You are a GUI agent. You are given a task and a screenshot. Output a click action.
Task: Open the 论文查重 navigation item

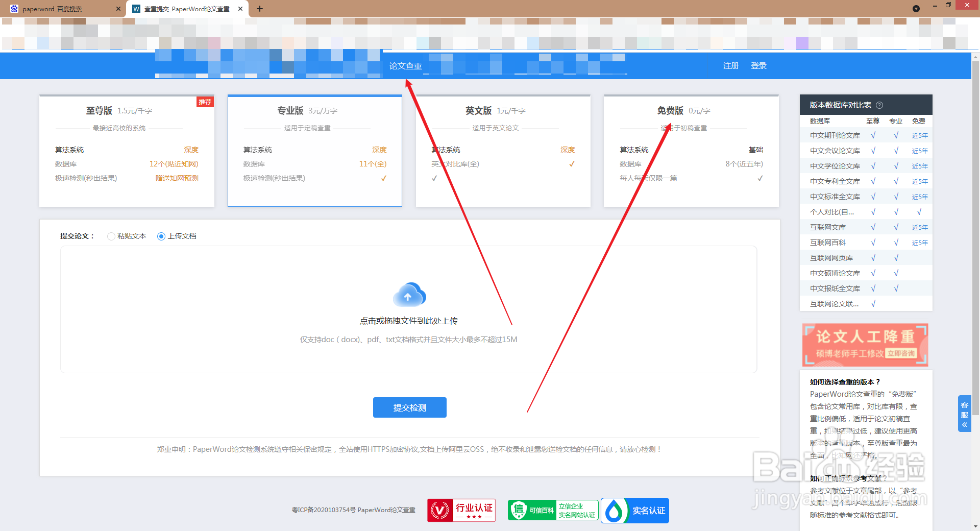pyautogui.click(x=405, y=66)
